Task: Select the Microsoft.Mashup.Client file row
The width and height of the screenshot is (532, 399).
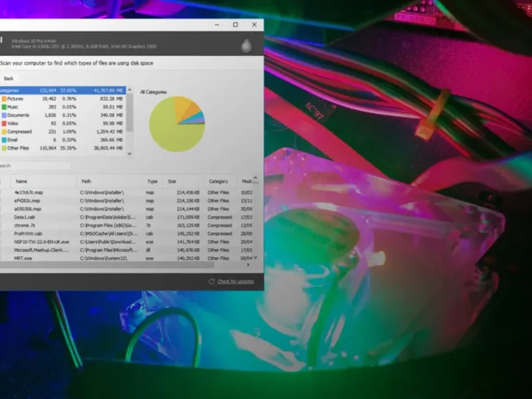Action: click(126, 250)
